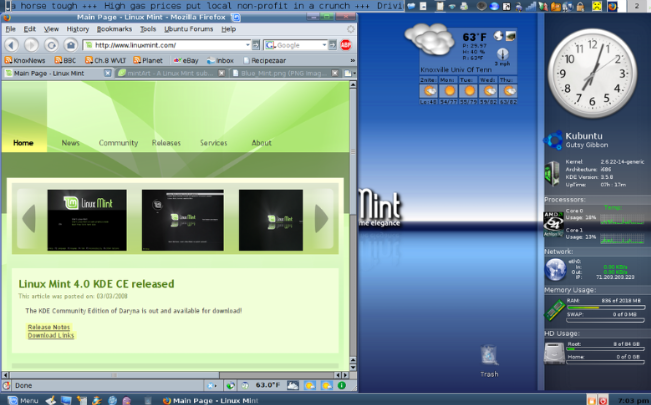
Task: Go to the Firefox Home button
Action: click(x=71, y=45)
